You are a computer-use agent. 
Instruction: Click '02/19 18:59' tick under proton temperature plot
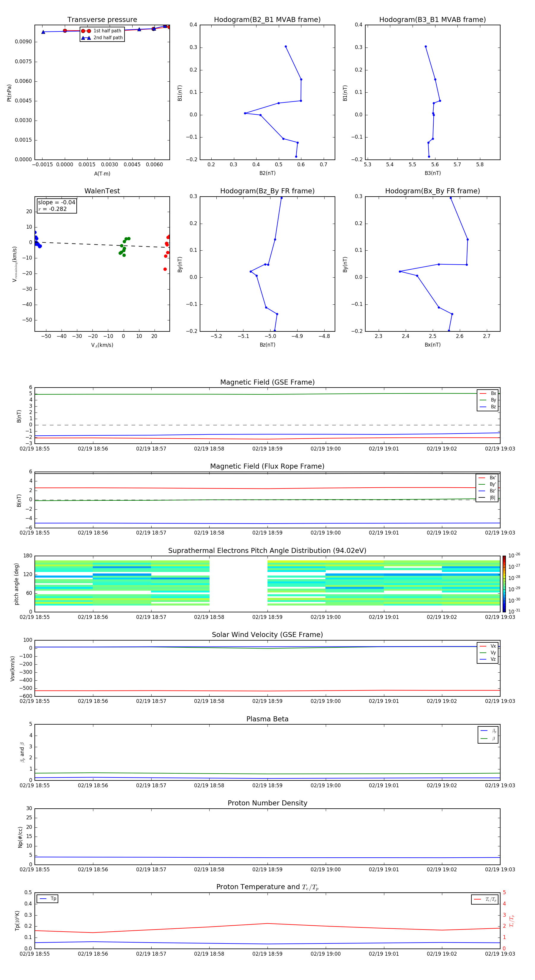click(267, 954)
